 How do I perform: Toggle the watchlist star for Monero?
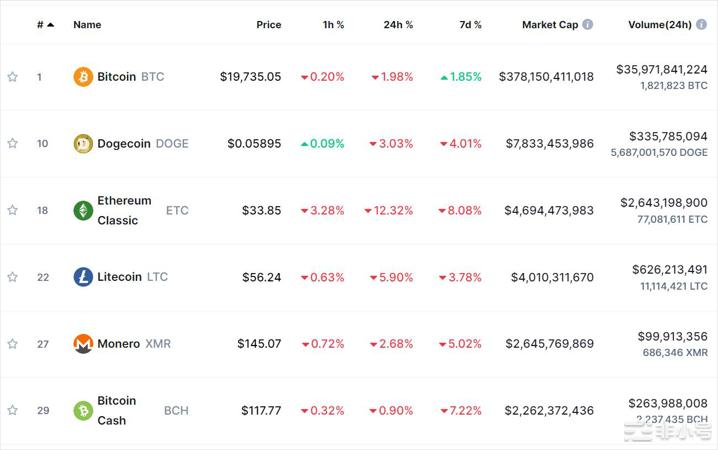point(13,344)
